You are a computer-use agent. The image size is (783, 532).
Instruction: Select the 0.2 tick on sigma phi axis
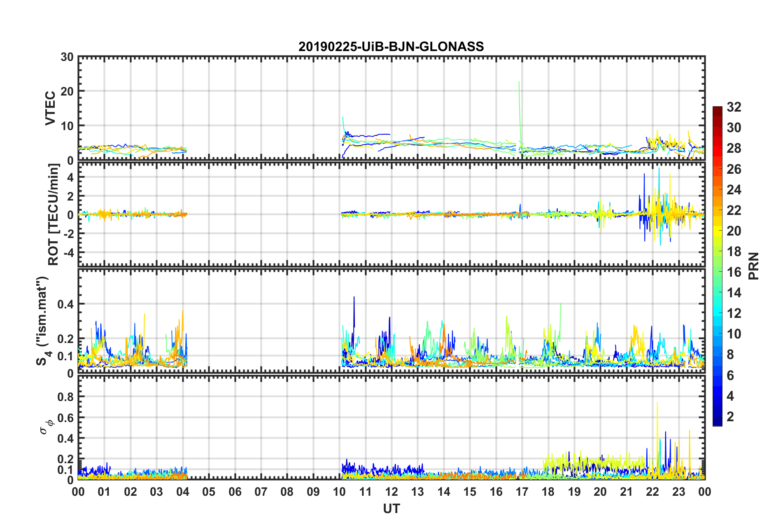point(66,459)
